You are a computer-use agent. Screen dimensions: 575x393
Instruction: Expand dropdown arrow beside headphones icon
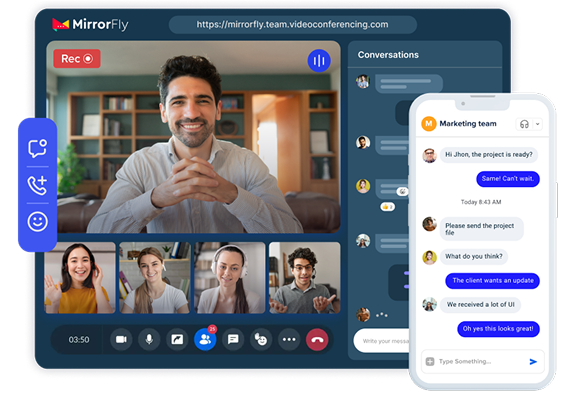(x=537, y=124)
